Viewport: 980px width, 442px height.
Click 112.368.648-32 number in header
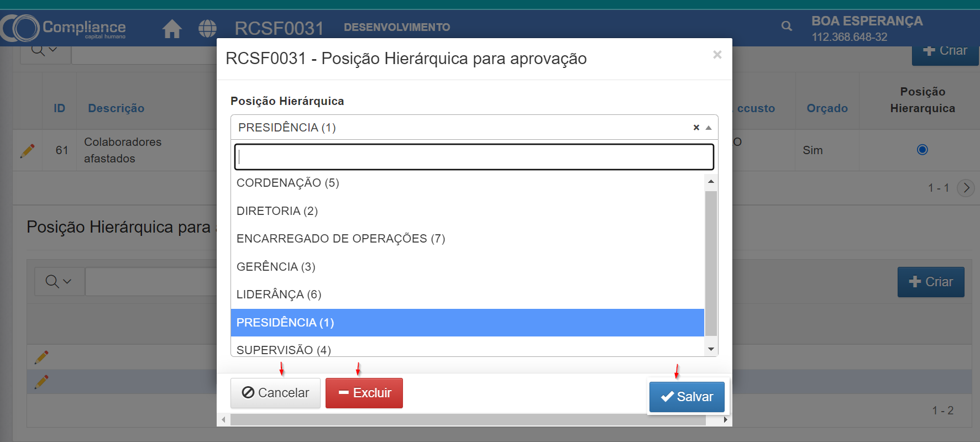click(850, 37)
